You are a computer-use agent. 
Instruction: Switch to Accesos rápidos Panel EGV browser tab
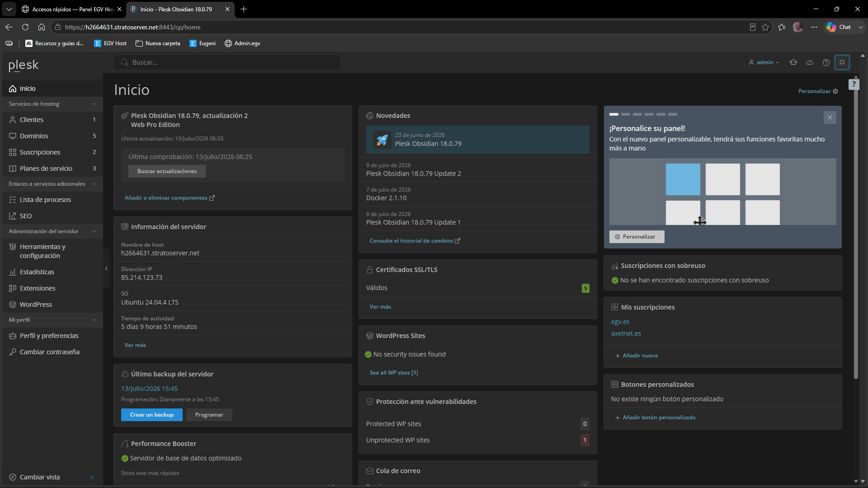pos(71,9)
